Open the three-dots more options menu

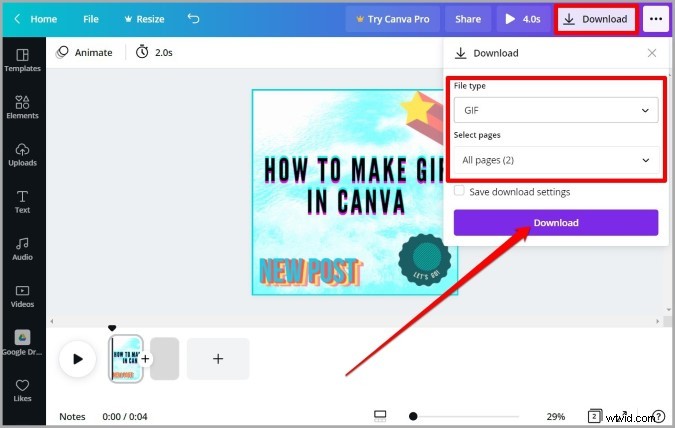656,19
